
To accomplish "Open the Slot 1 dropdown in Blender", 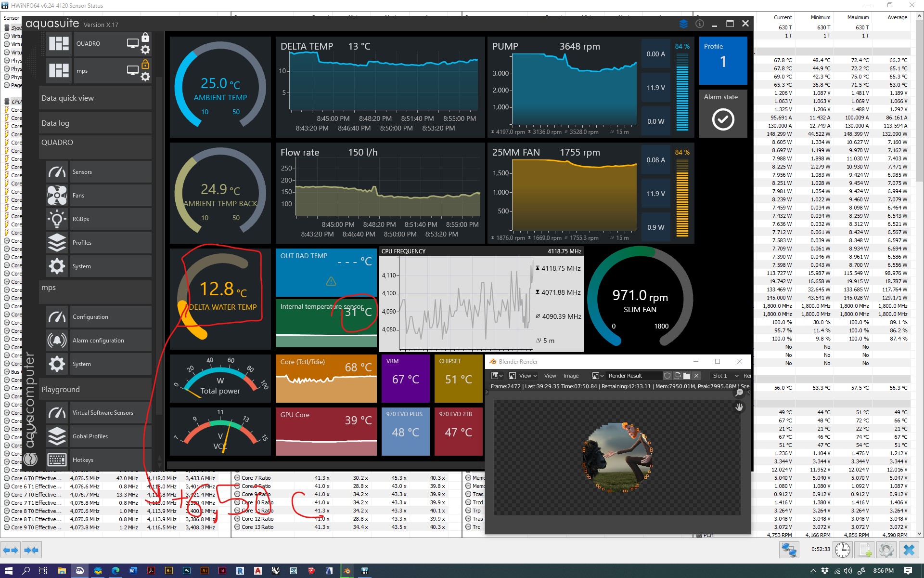I will click(725, 376).
